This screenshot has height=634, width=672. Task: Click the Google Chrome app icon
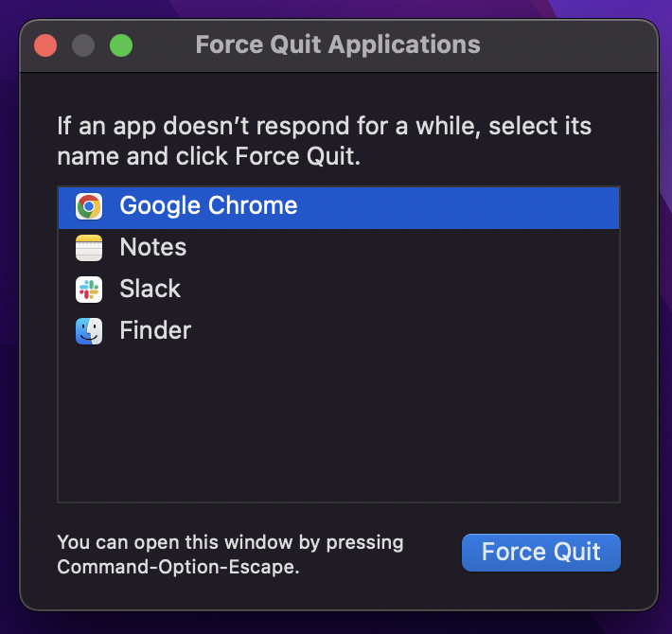[x=89, y=206]
